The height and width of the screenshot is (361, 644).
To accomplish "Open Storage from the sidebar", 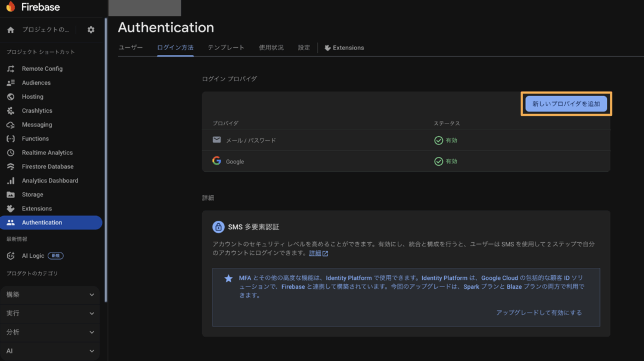I will [x=32, y=195].
